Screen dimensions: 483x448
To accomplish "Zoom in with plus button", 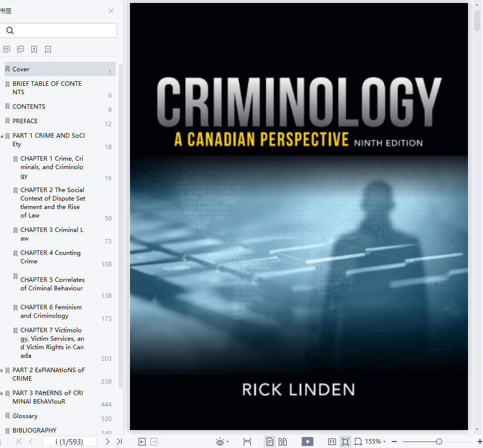I will [x=480, y=442].
